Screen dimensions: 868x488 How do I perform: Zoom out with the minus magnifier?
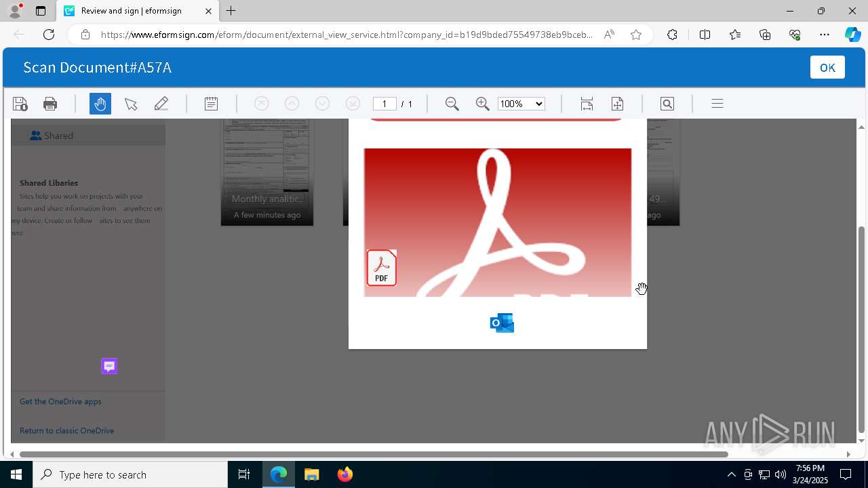452,104
